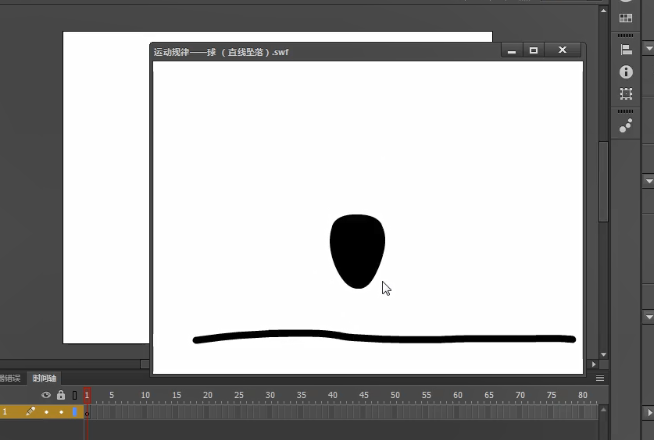Open the Motion Presets panel icon

[x=626, y=125]
